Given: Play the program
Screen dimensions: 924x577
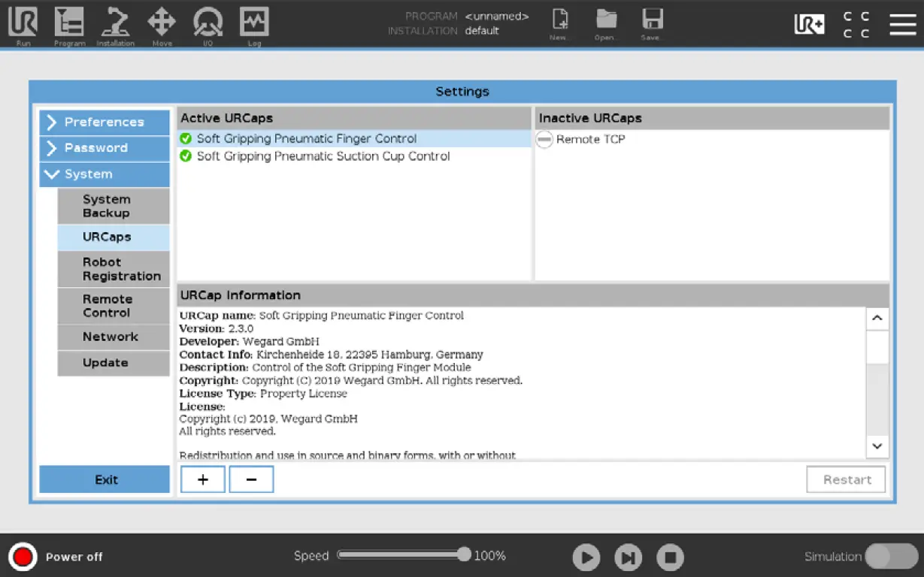Looking at the screenshot, I should coord(586,557).
